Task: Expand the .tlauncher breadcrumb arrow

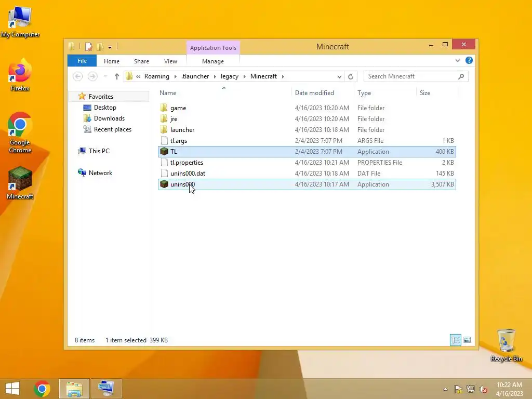Action: (215, 77)
